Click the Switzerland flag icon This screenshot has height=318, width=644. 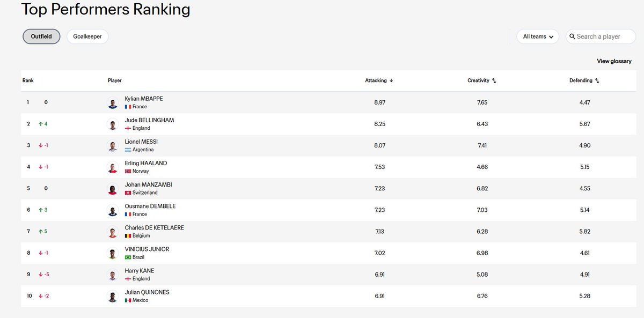pyautogui.click(x=128, y=193)
